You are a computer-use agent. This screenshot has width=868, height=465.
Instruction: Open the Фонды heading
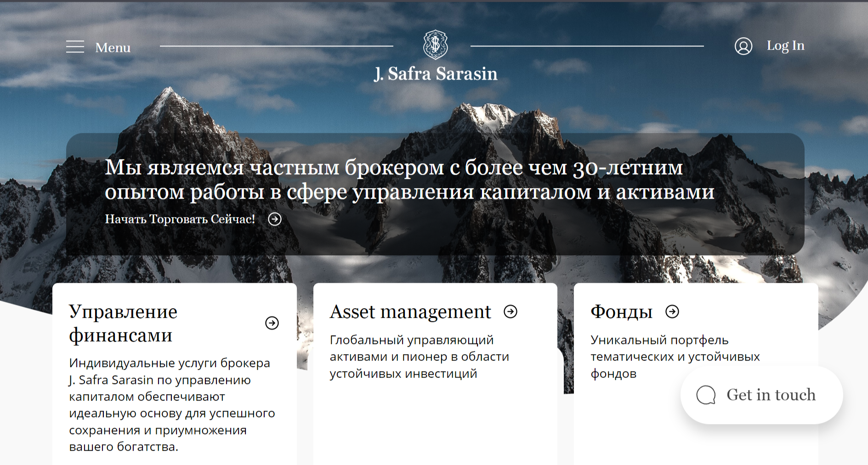621,312
